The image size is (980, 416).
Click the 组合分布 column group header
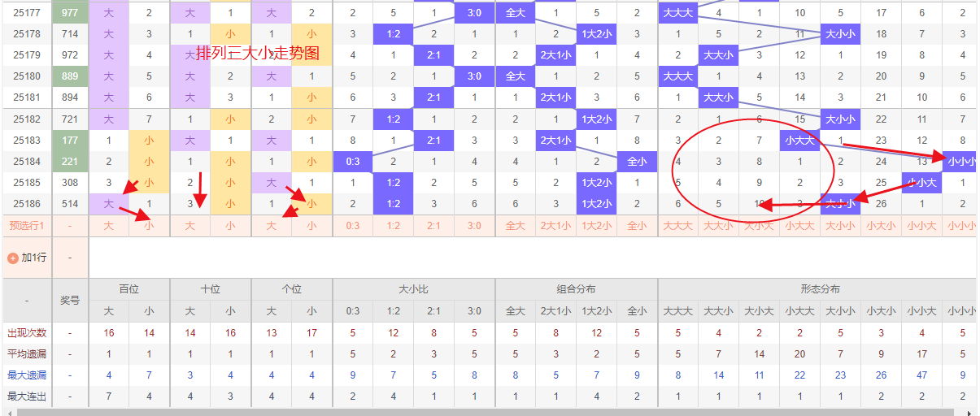point(577,289)
